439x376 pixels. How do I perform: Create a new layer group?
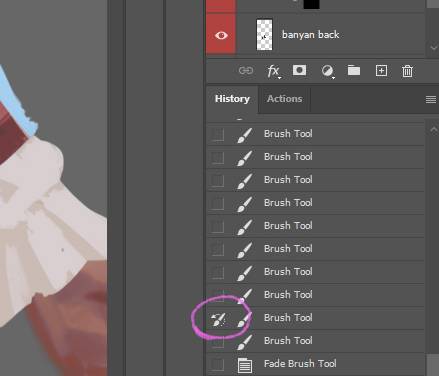354,70
